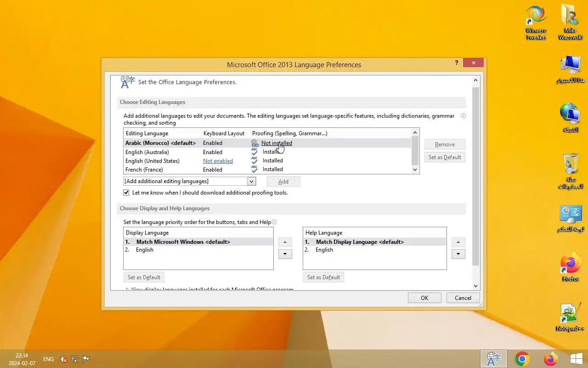
Task: Select Match Display Language help entry
Action: (x=374, y=242)
